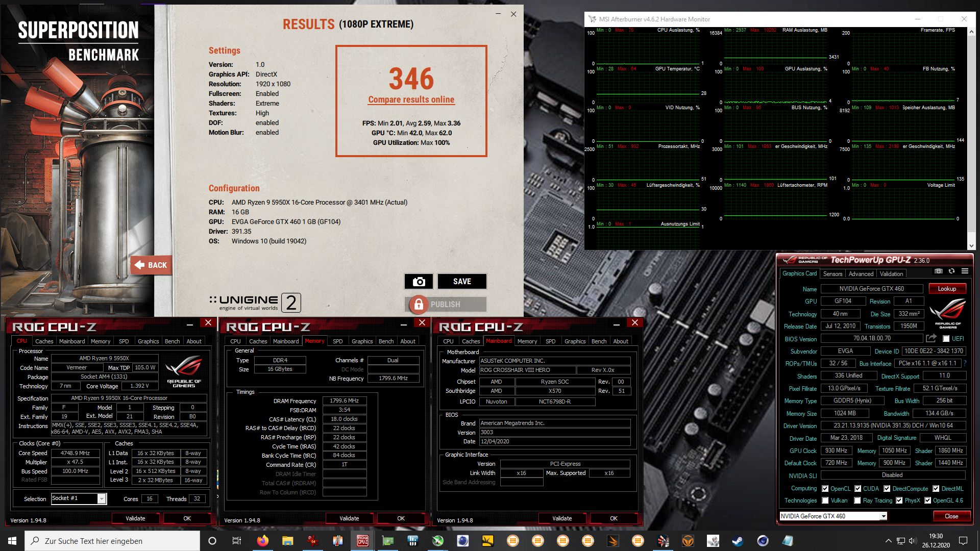Go back using the Back arrow button
The width and height of the screenshot is (980, 551).
pyautogui.click(x=151, y=265)
